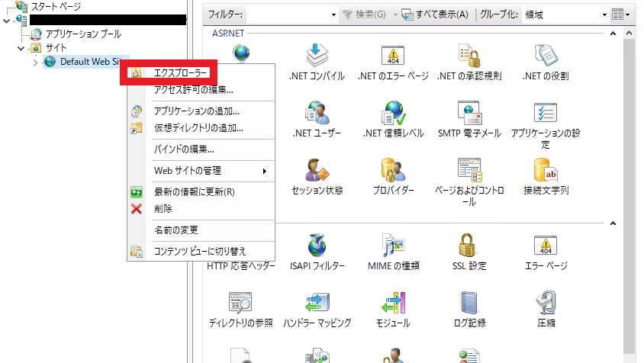Collapse the server node chevron
This screenshot has width=644, height=363.
(x=6, y=20)
